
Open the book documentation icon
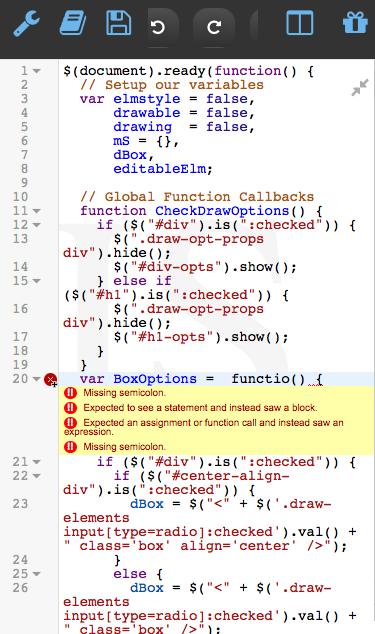[x=73, y=23]
